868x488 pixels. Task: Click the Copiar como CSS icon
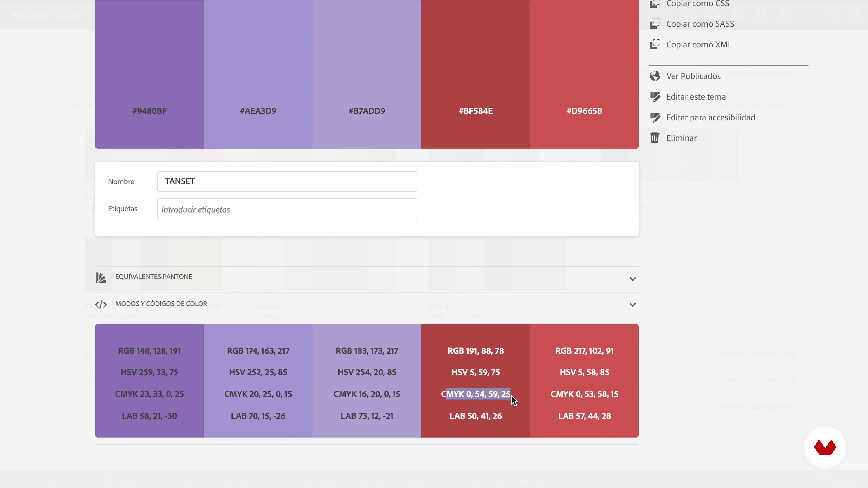click(x=655, y=4)
